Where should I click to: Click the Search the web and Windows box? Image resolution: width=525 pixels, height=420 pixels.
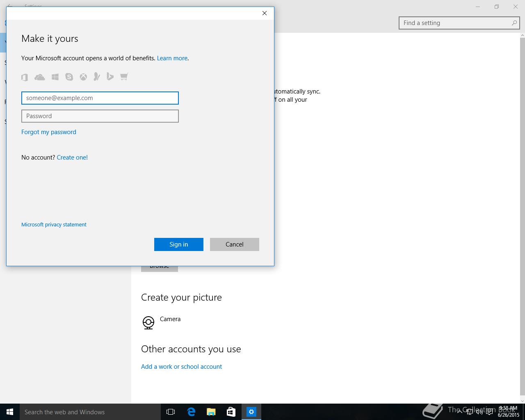[90, 412]
